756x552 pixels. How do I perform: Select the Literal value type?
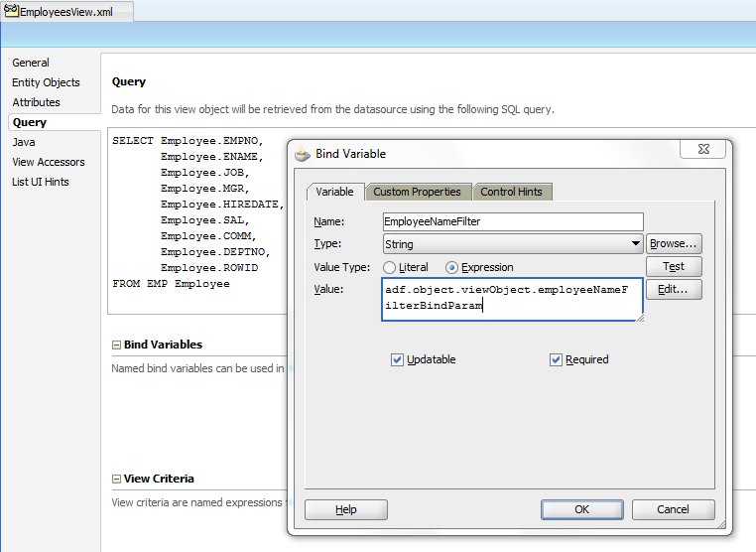(x=390, y=267)
